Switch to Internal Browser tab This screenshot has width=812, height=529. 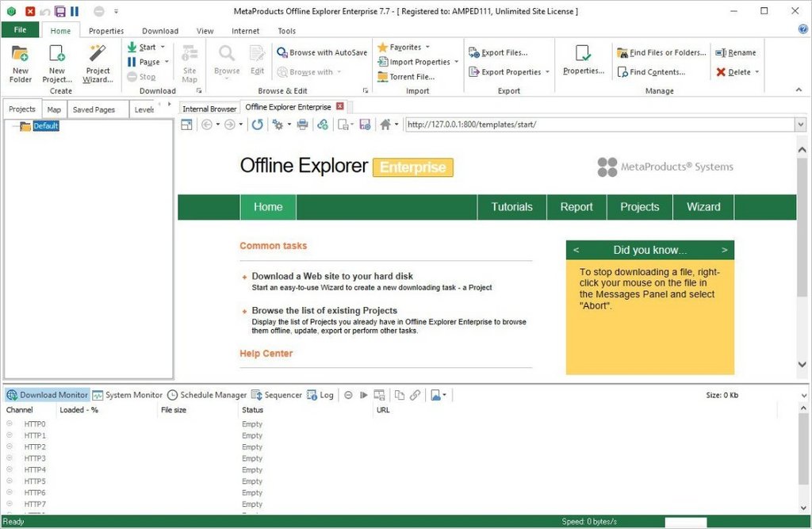[209, 109]
